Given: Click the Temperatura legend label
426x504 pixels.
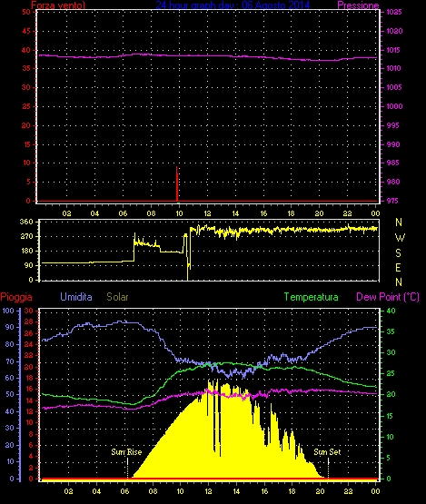Looking at the screenshot, I should tap(311, 297).
